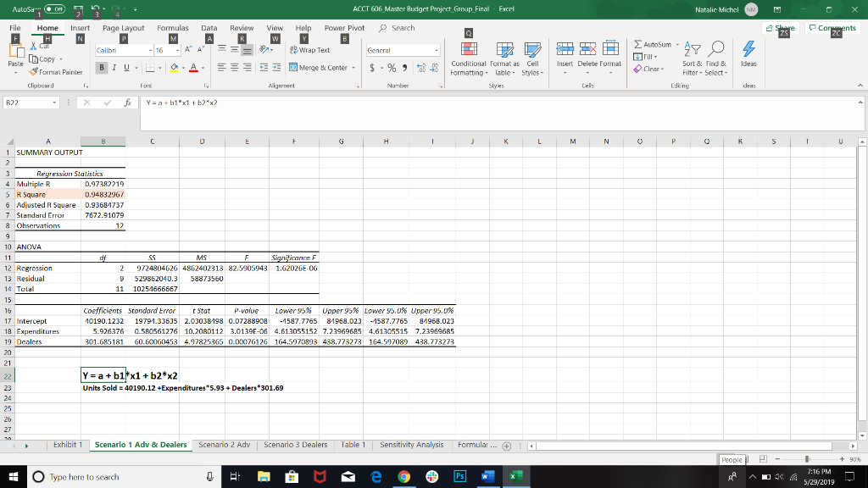868x488 pixels.
Task: Apply accounting dollar number format
Action: pyautogui.click(x=372, y=68)
